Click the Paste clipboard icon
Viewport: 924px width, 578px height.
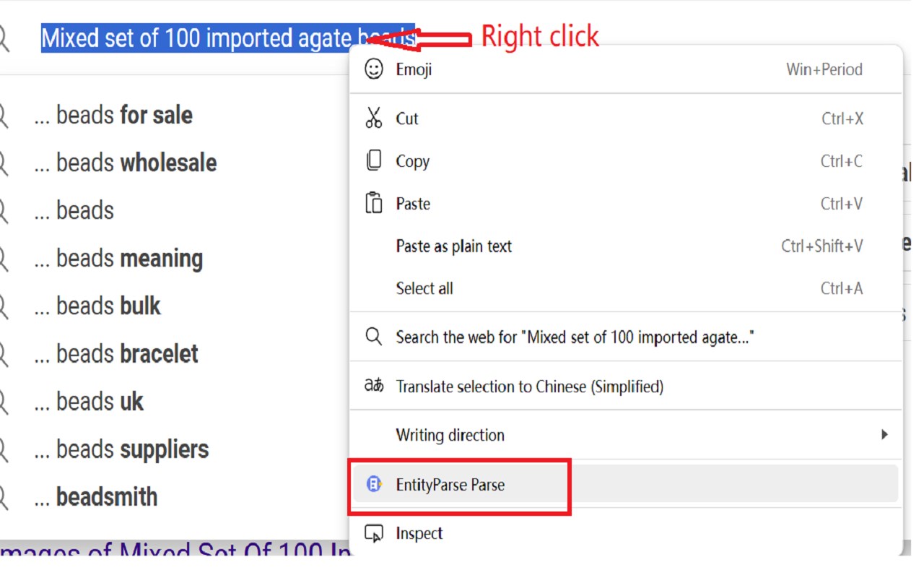374,204
